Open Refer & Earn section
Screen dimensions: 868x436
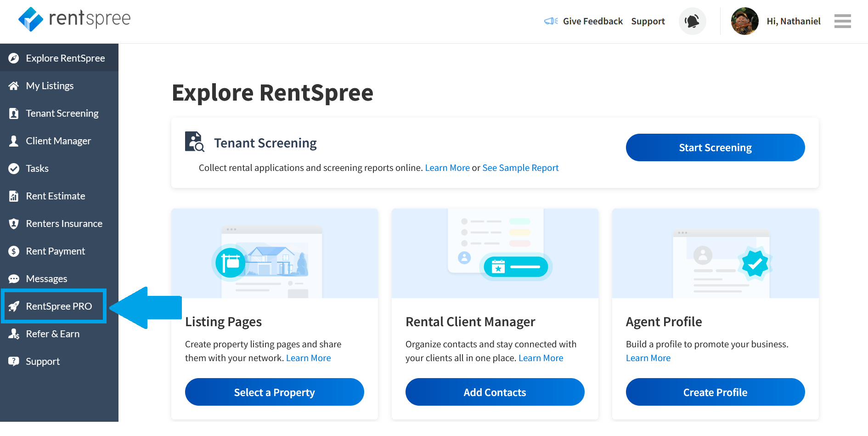52,334
